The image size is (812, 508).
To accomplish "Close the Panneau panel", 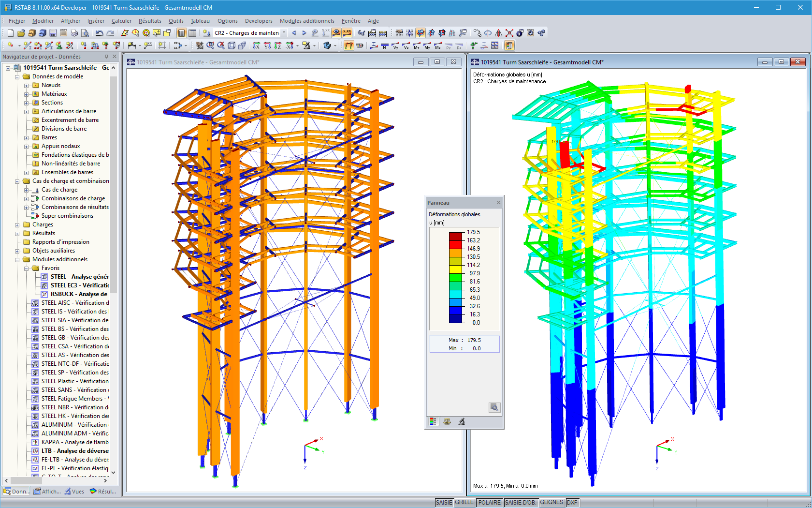I will pos(499,202).
